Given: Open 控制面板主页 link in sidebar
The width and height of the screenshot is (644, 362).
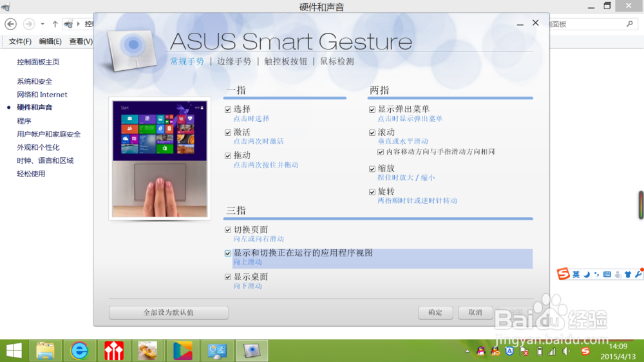Looking at the screenshot, I should pos(38,62).
